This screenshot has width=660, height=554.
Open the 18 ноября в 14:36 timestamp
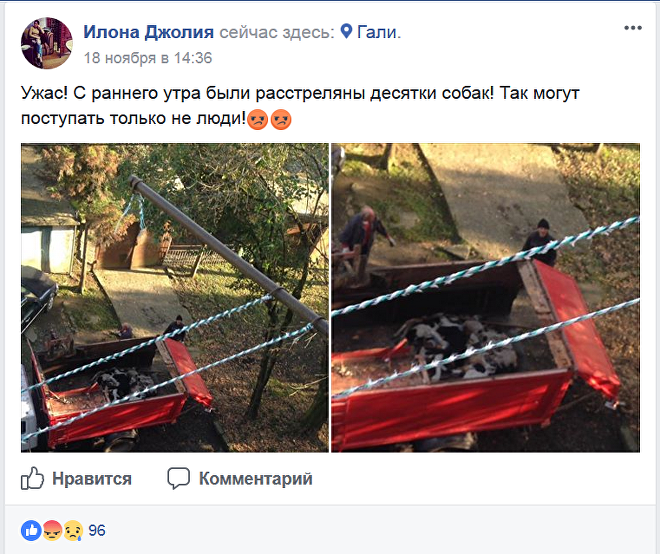pos(148,58)
